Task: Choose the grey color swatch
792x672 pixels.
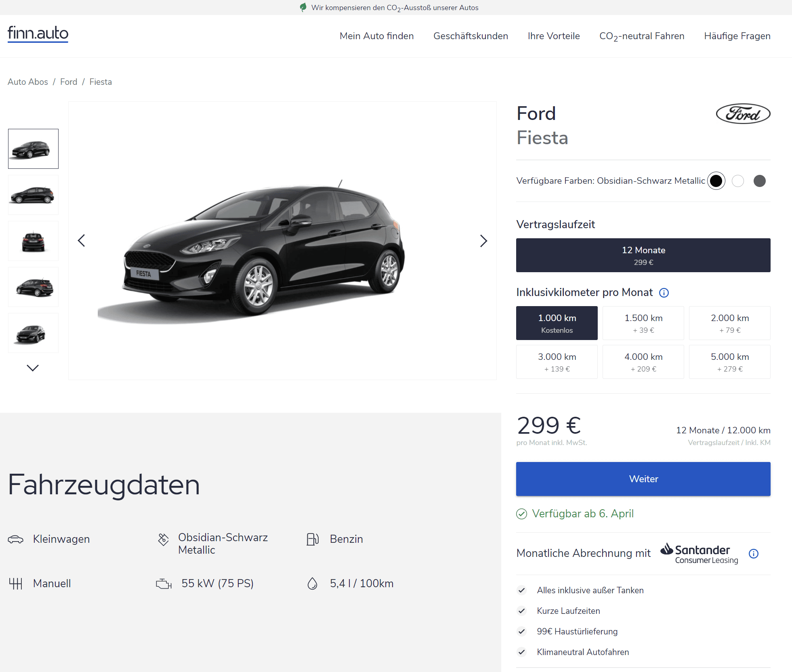Action: [x=760, y=181]
